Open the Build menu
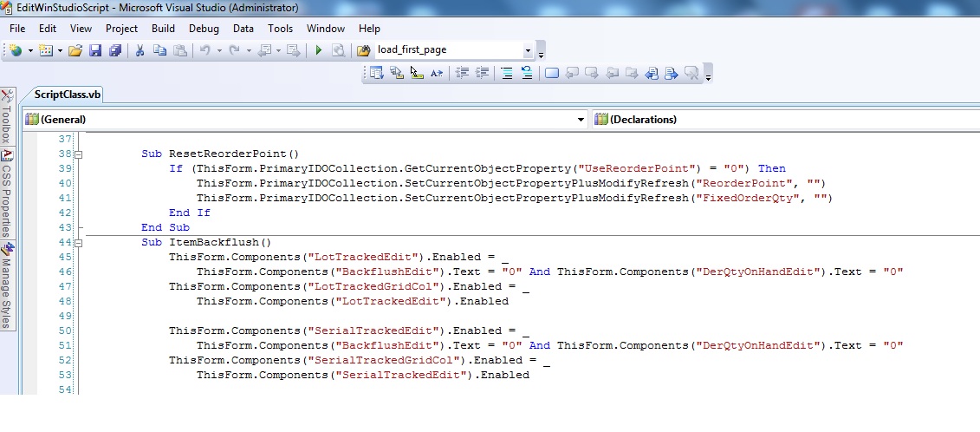 pyautogui.click(x=163, y=28)
